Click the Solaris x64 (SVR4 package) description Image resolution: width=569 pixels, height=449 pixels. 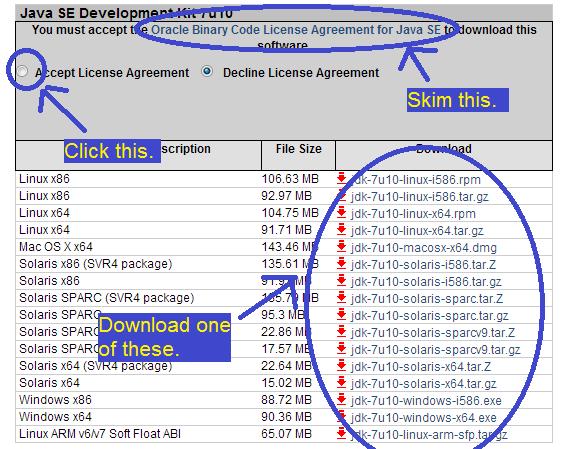point(95,366)
